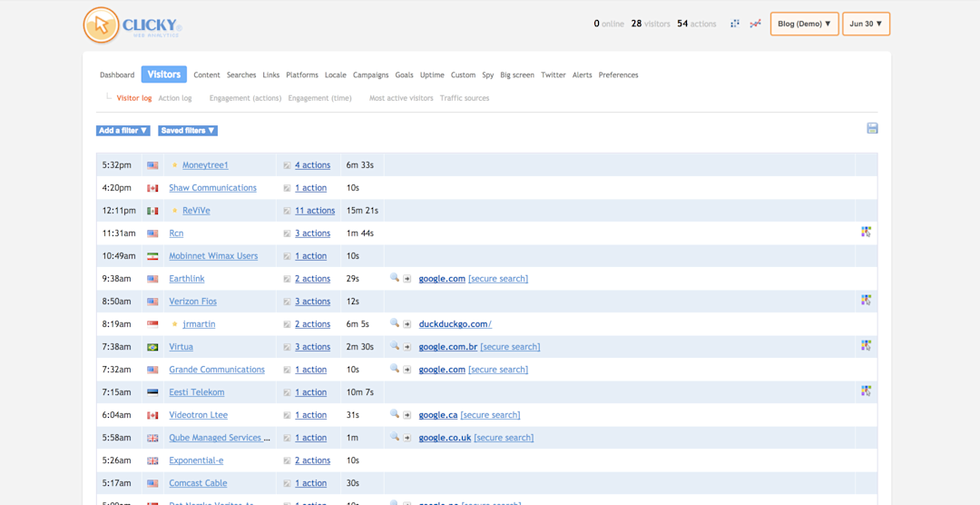
Task: Open the dots grid icon in header
Action: [x=735, y=24]
